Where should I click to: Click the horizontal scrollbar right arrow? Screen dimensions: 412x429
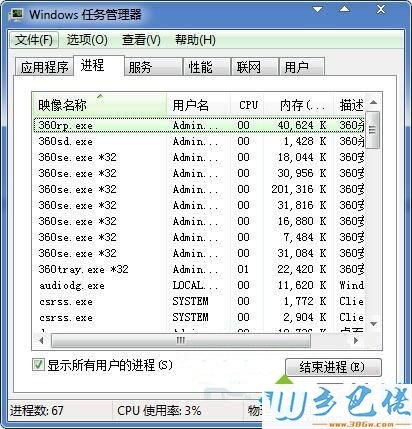pyautogui.click(x=356, y=340)
